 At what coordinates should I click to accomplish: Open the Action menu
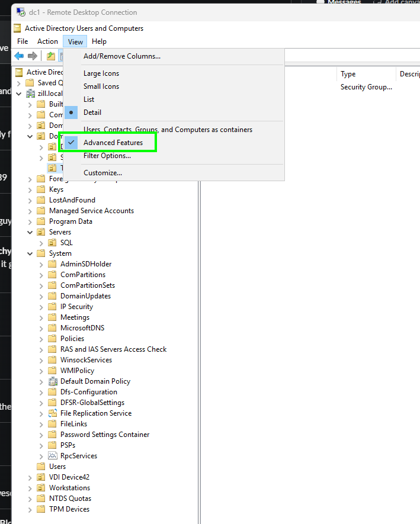point(47,41)
